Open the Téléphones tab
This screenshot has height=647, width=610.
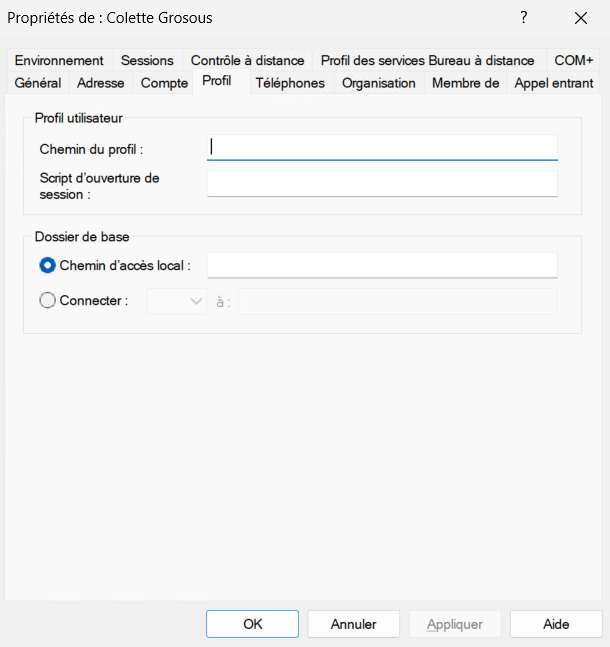click(x=290, y=83)
